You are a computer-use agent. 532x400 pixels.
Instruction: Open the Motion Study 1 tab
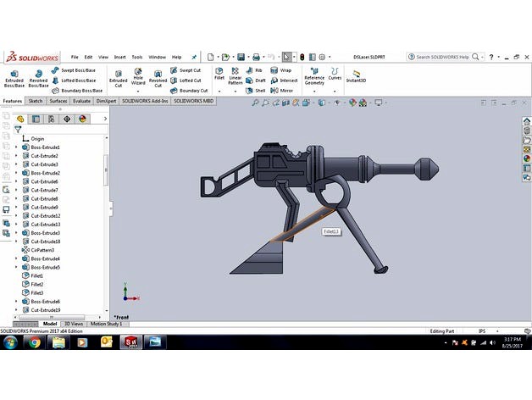click(106, 324)
